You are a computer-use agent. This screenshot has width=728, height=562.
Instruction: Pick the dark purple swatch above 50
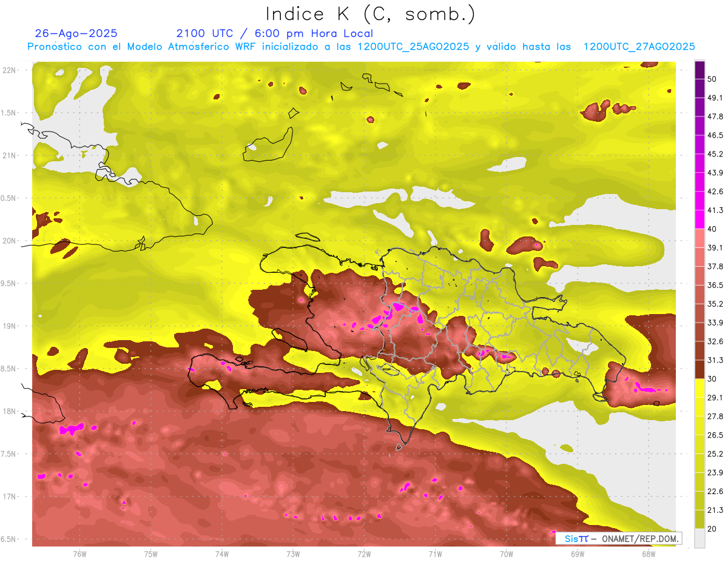[699, 70]
